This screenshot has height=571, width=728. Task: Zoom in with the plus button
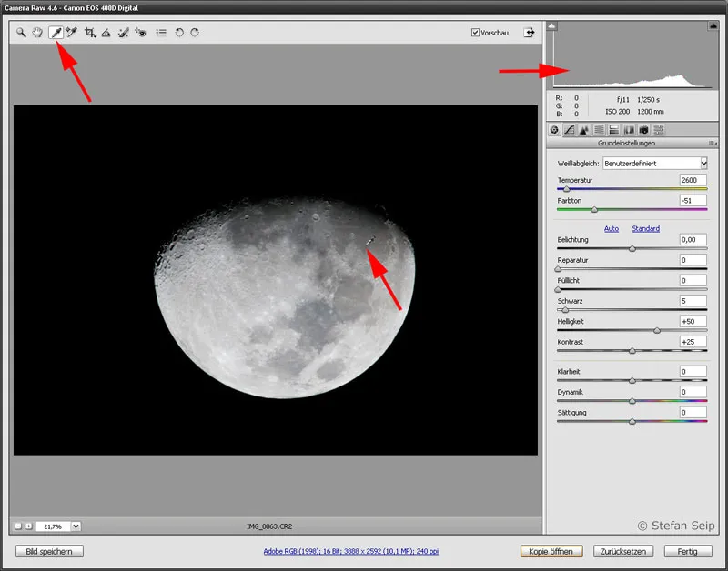point(29,526)
